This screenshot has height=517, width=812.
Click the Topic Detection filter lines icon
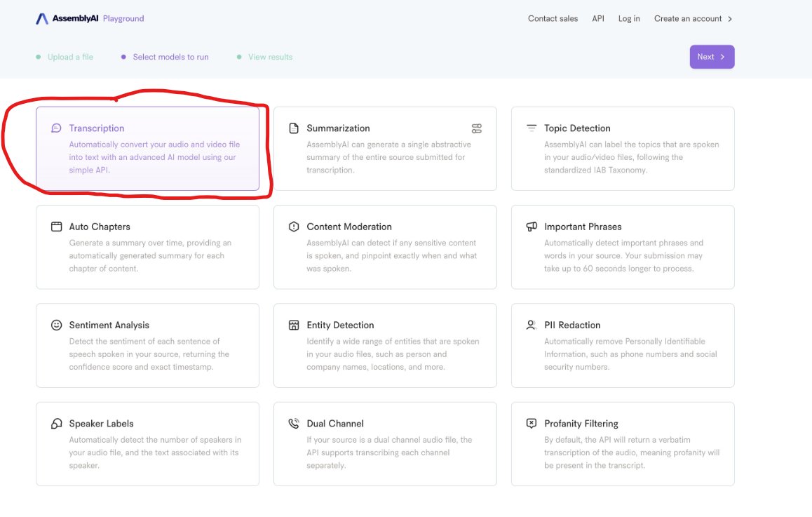(x=532, y=128)
